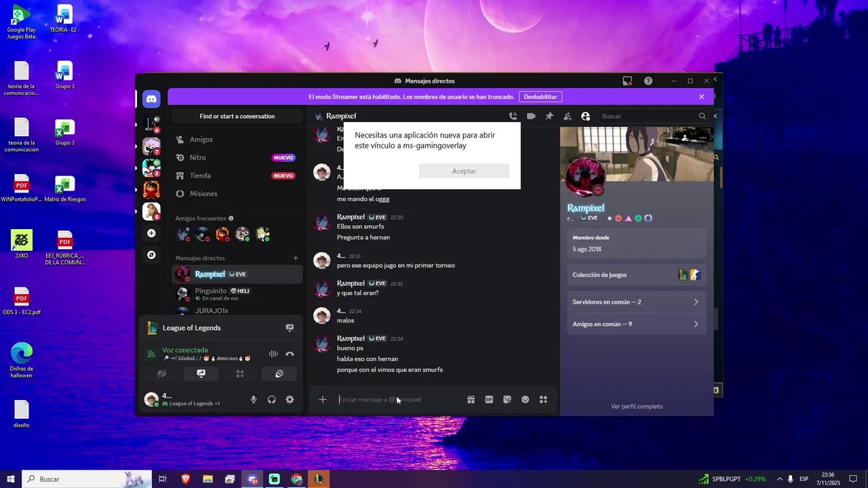Open the Nitro page
This screenshot has height=488, width=868.
(x=237, y=157)
